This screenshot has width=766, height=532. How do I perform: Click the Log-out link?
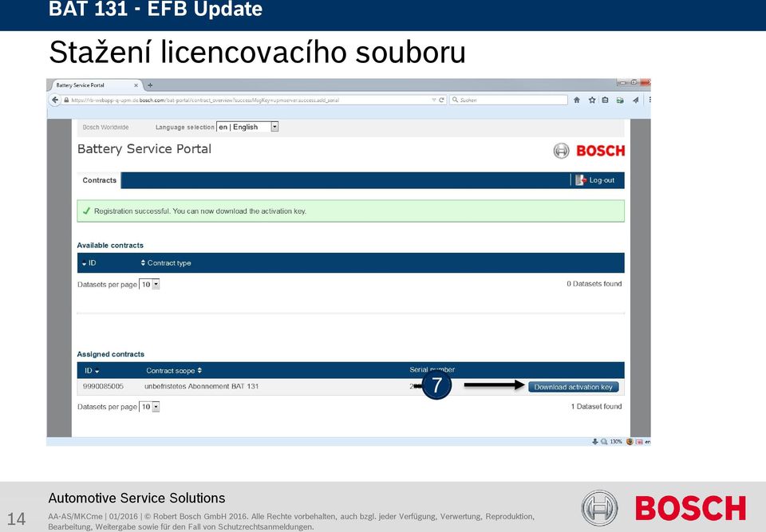[x=602, y=180]
